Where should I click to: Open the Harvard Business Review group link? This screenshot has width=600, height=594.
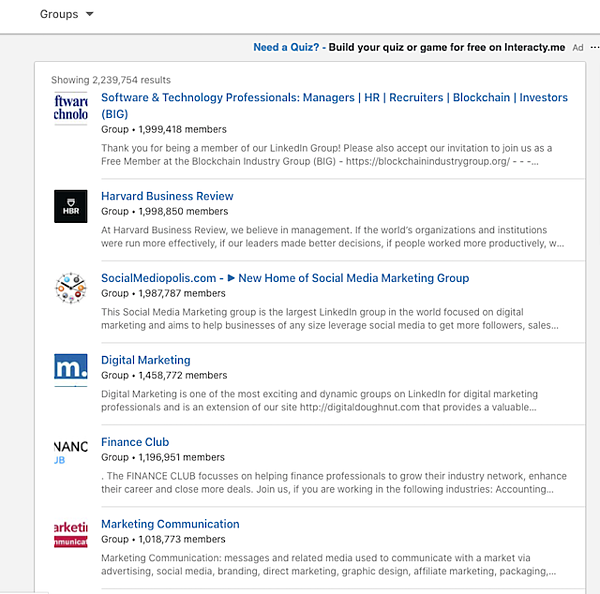coord(167,196)
